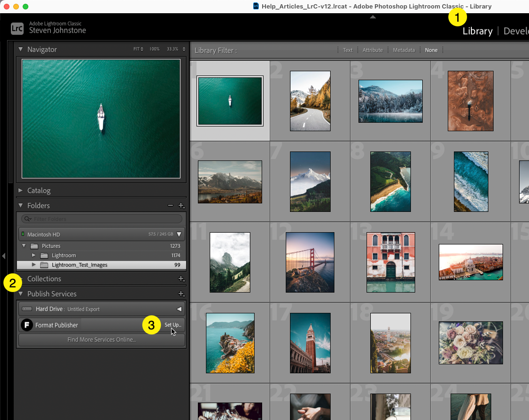Click the Navigator preview image
Screen dimensions: 529x420
[101, 118]
